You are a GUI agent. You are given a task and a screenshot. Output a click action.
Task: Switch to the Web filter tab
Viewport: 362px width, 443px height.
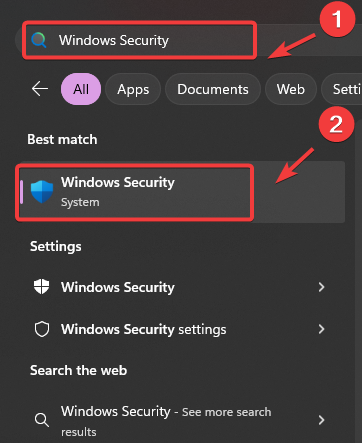tap(291, 89)
